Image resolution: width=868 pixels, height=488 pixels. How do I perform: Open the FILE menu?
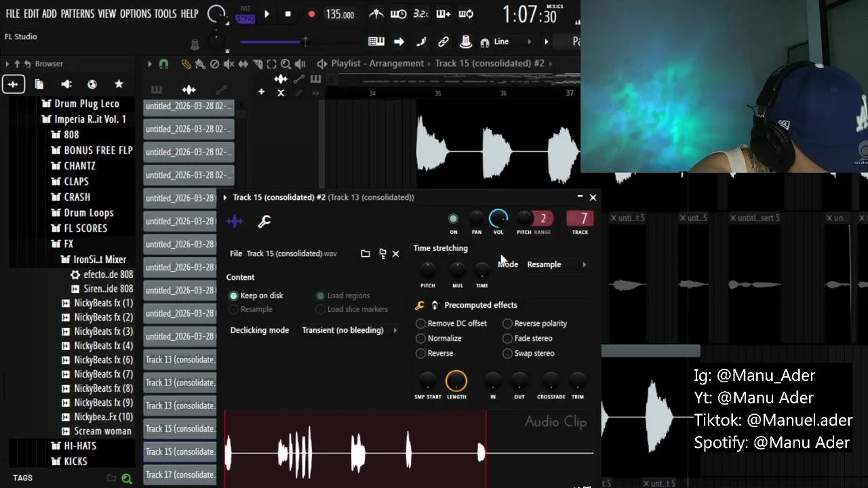tap(13, 14)
